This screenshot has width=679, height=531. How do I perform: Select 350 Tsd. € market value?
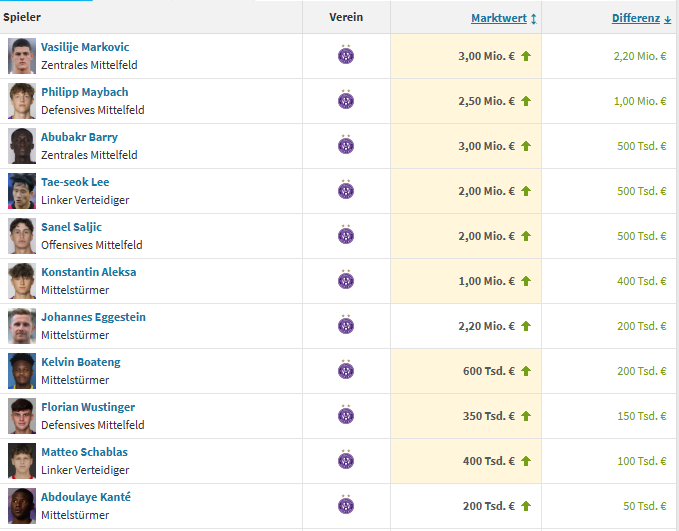pyautogui.click(x=488, y=416)
